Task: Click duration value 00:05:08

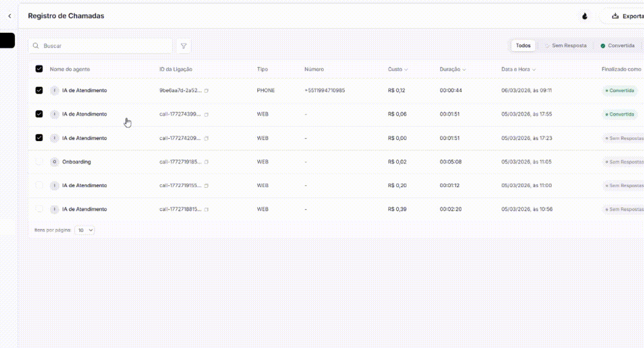Action: coord(451,161)
